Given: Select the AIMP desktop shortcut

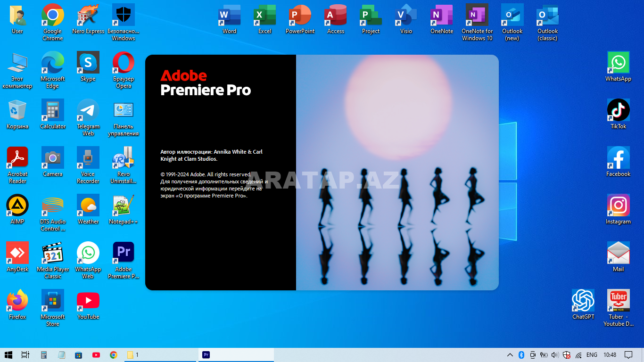Looking at the screenshot, I should (17, 209).
